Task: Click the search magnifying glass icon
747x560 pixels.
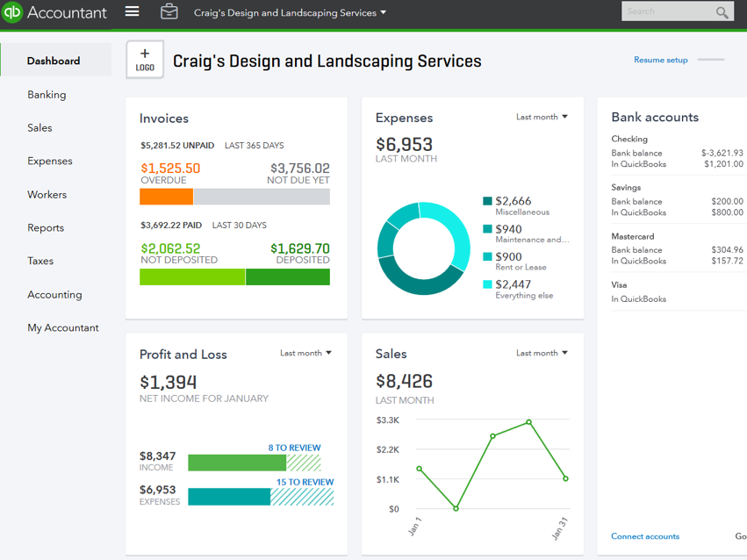Action: pos(722,12)
